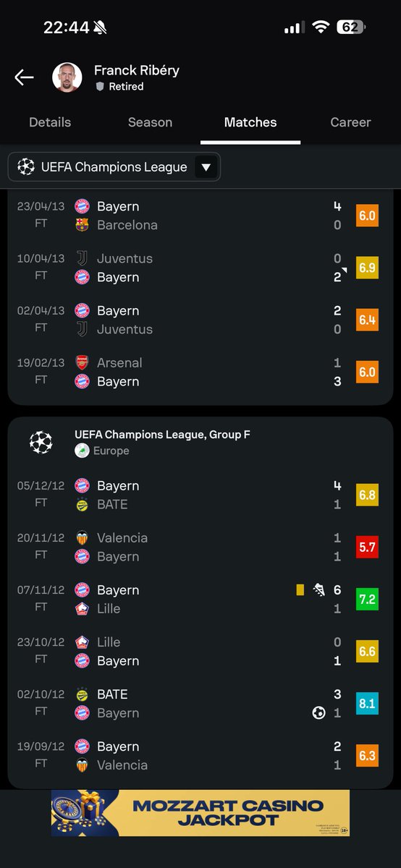The width and height of the screenshot is (401, 868).
Task: Tap the assist boot icon next to score 6
Action: coord(318,590)
